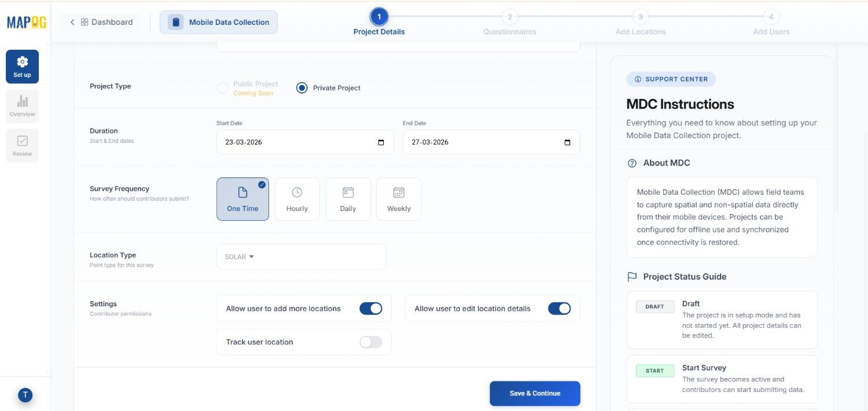Screen dimensions: 868x411
Task: Jump to step 3 Add Locations
Action: pyautogui.click(x=640, y=17)
